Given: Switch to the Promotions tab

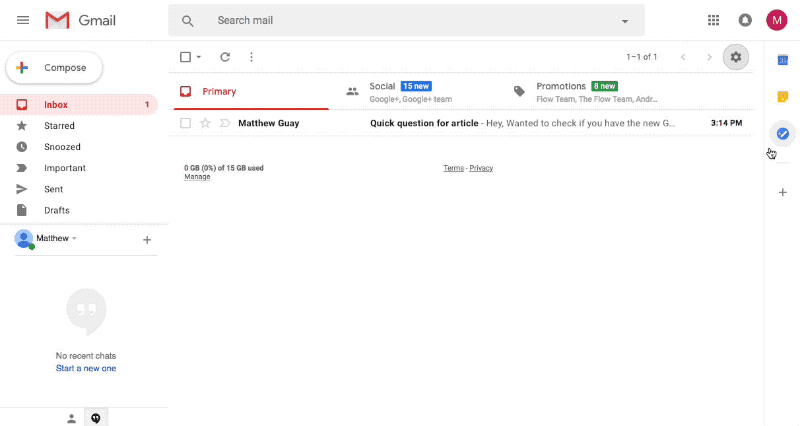Looking at the screenshot, I should pyautogui.click(x=575, y=92).
